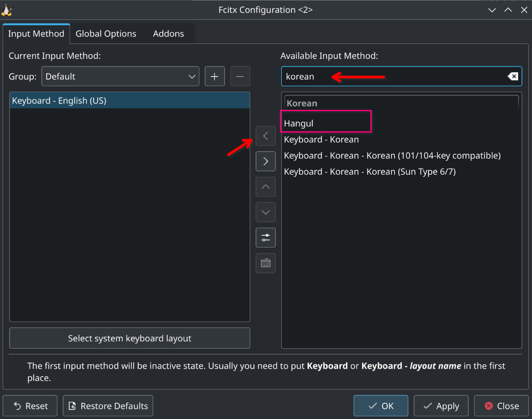Select Keyboard - Korean entry
The width and height of the screenshot is (532, 419).
(401, 139)
